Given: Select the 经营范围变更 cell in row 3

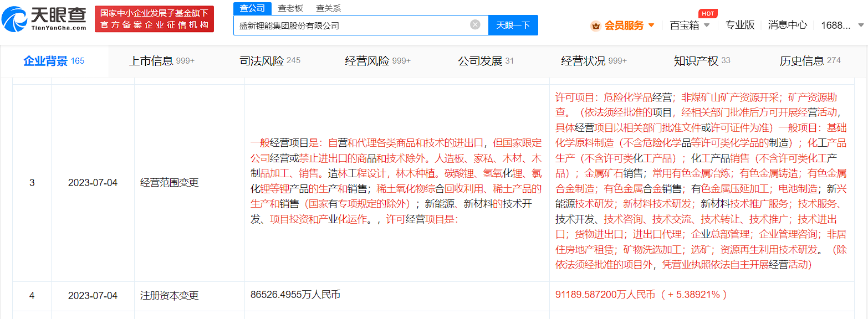Looking at the screenshot, I should [x=189, y=182].
